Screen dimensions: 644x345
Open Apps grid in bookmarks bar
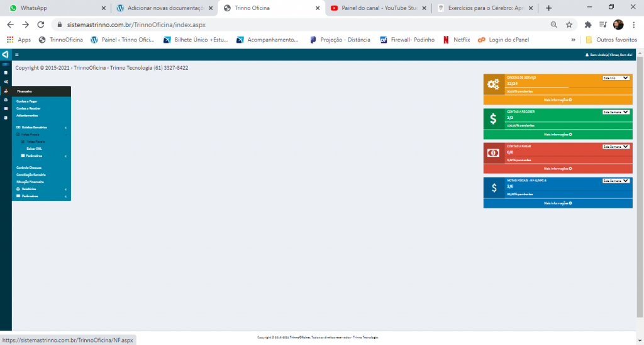point(18,40)
